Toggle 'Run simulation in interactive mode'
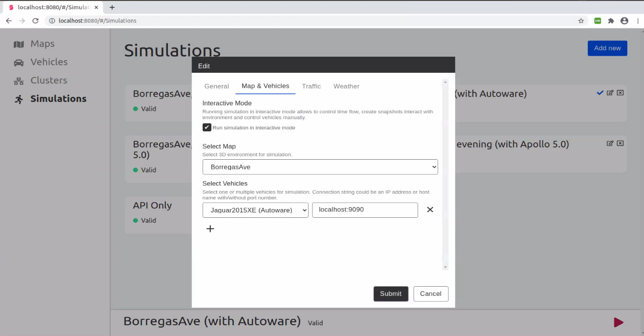 pyautogui.click(x=207, y=127)
